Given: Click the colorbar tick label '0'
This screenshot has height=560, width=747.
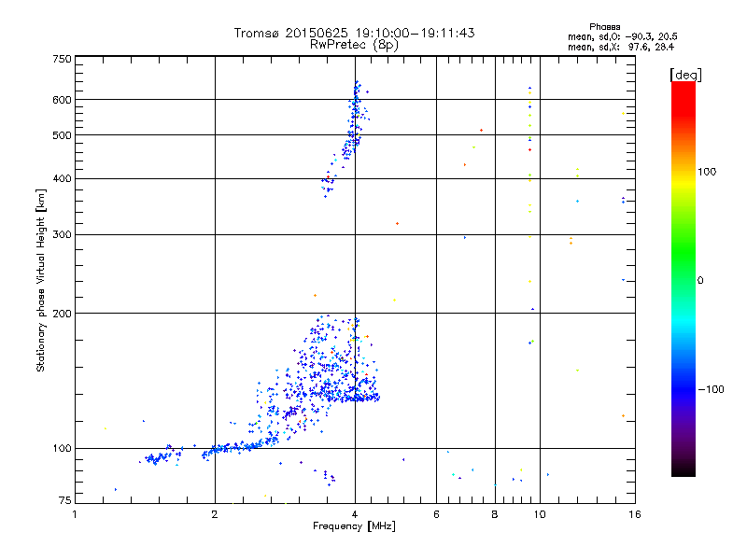Looking at the screenshot, I should [700, 281].
